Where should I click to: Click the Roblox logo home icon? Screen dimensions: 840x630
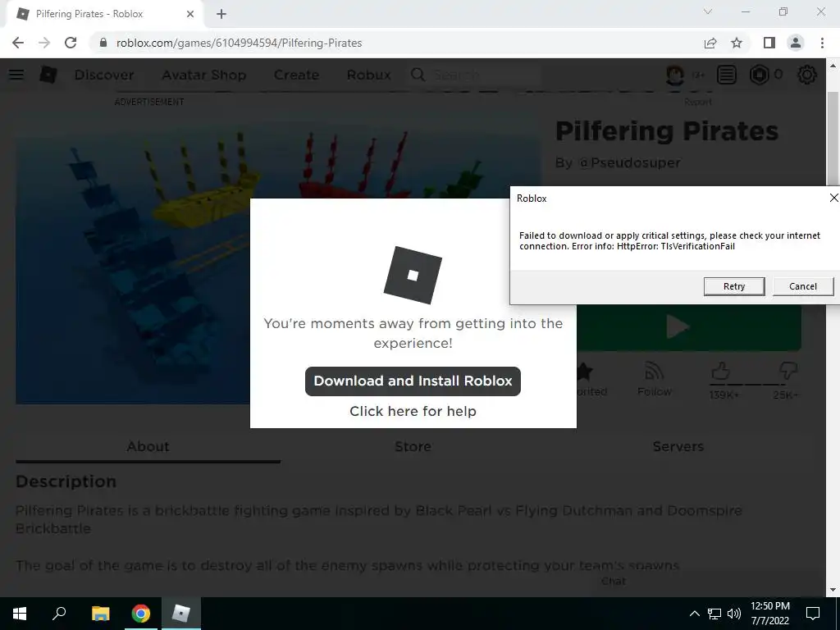(48, 75)
